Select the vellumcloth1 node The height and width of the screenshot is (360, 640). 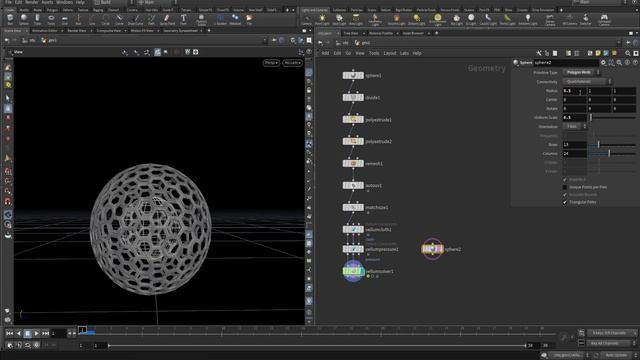coord(353,229)
